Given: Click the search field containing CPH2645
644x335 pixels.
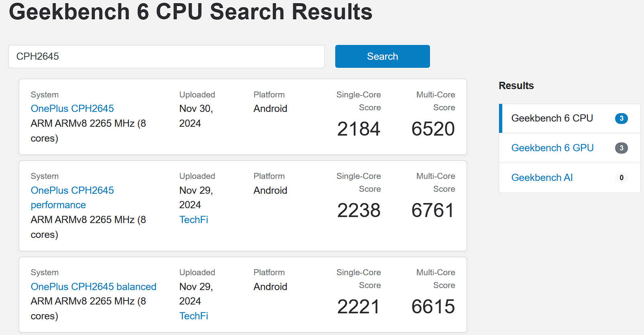Looking at the screenshot, I should pyautogui.click(x=166, y=57).
